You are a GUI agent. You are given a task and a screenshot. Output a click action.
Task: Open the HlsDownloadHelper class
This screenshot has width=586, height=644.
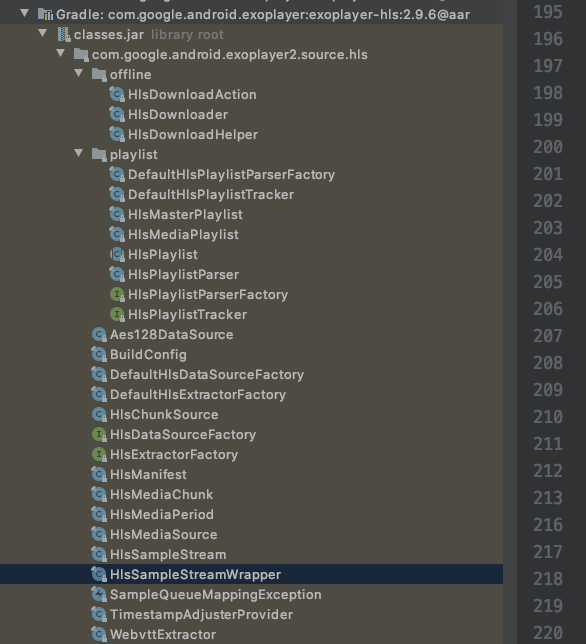click(x=193, y=135)
